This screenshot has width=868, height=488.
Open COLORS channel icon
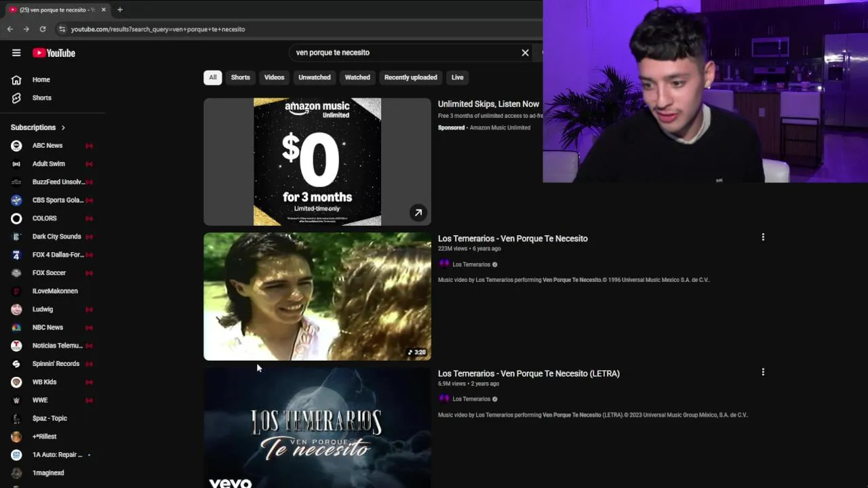click(16, 218)
